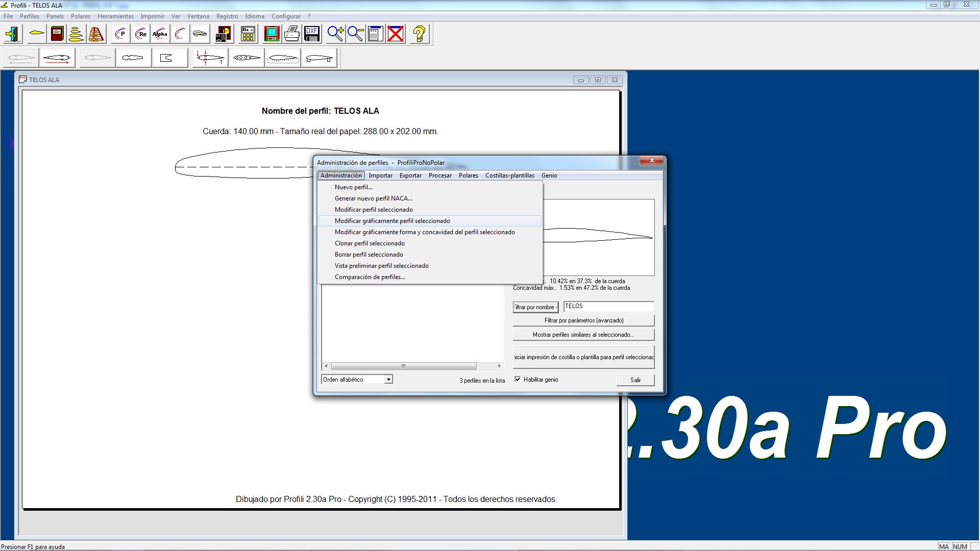
Task: Open the Orden alfabético dropdown
Action: (388, 380)
